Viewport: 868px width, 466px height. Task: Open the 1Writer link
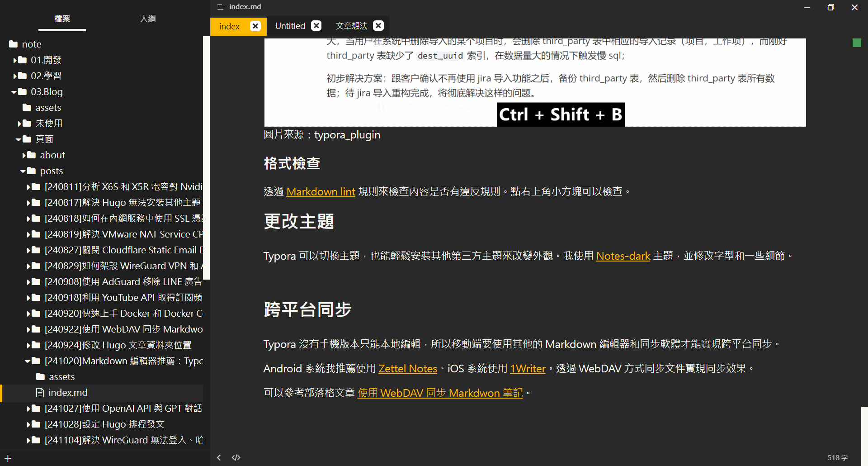tap(528, 368)
